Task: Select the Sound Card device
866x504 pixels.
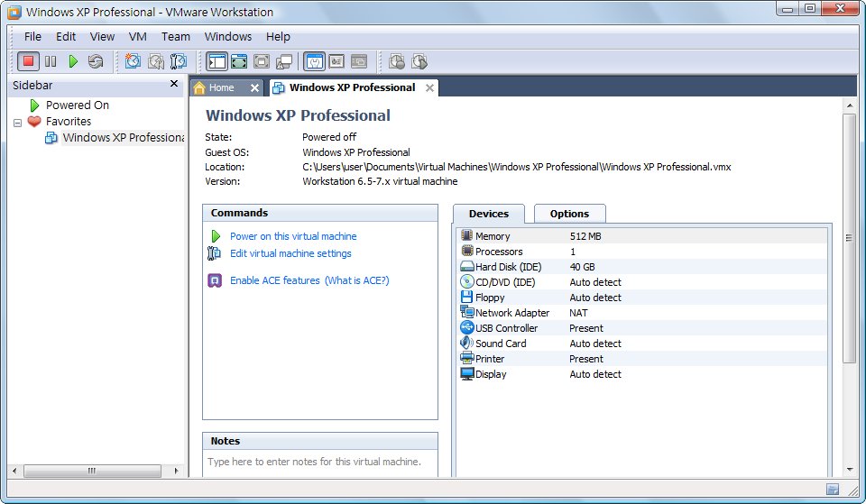Action: (643, 344)
